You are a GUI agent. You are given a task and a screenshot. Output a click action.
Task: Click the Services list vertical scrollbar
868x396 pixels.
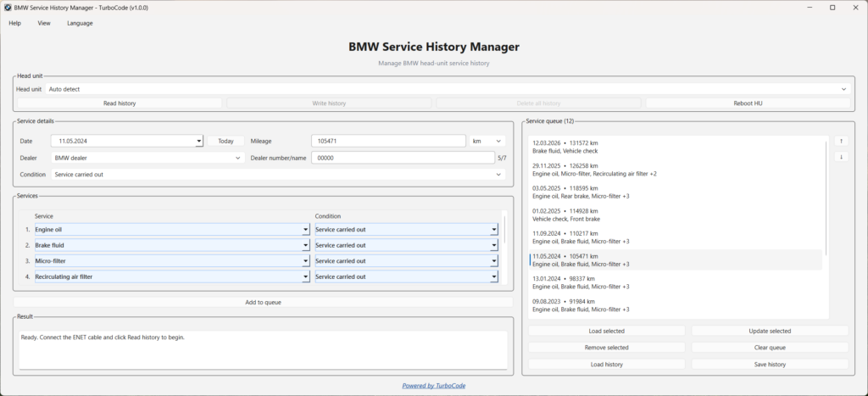coord(504,229)
